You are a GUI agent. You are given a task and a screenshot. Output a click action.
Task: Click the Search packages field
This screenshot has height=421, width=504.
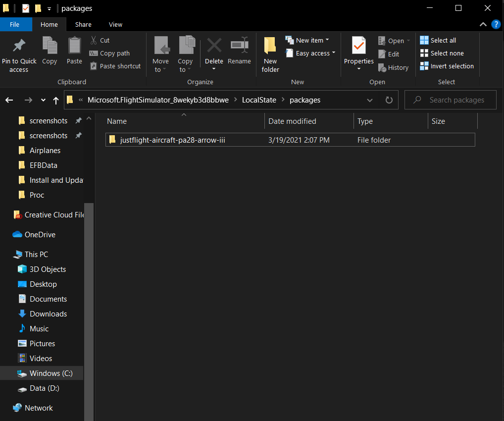450,100
